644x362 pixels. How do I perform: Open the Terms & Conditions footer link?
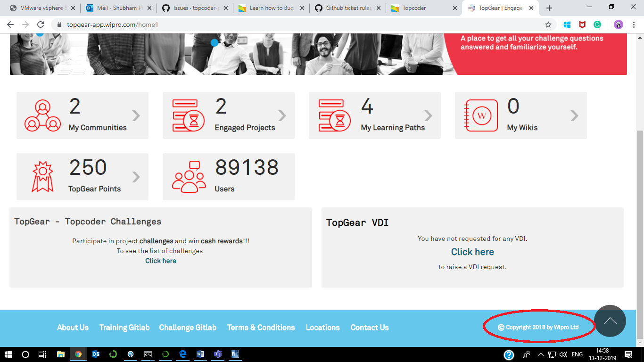261,328
